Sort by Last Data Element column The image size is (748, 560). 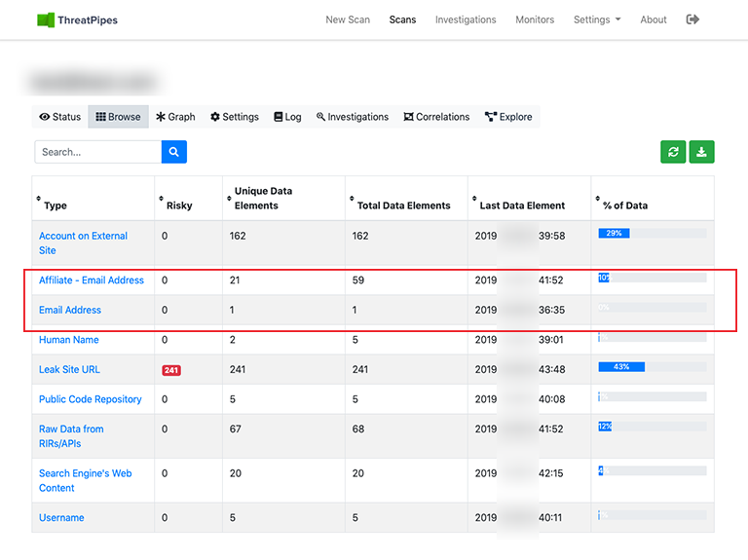point(521,205)
